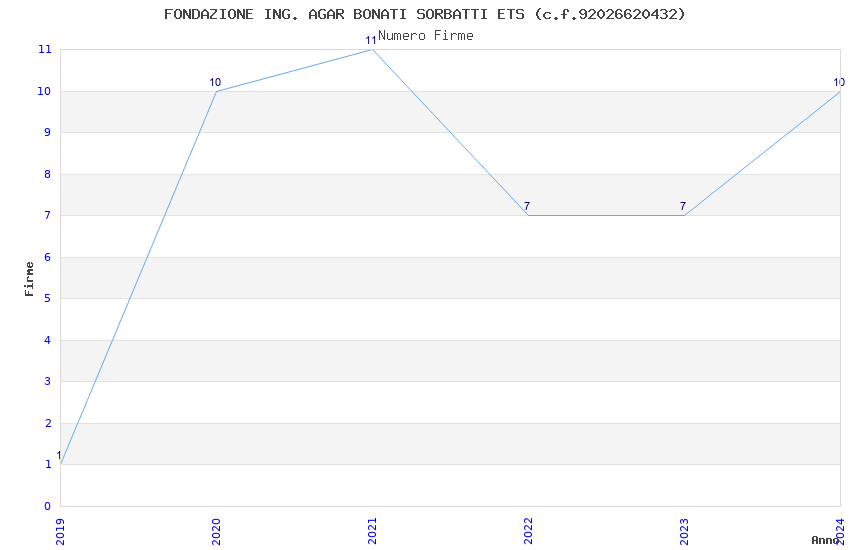
Task: Click y-axis tick value 11
Action: tap(44, 49)
